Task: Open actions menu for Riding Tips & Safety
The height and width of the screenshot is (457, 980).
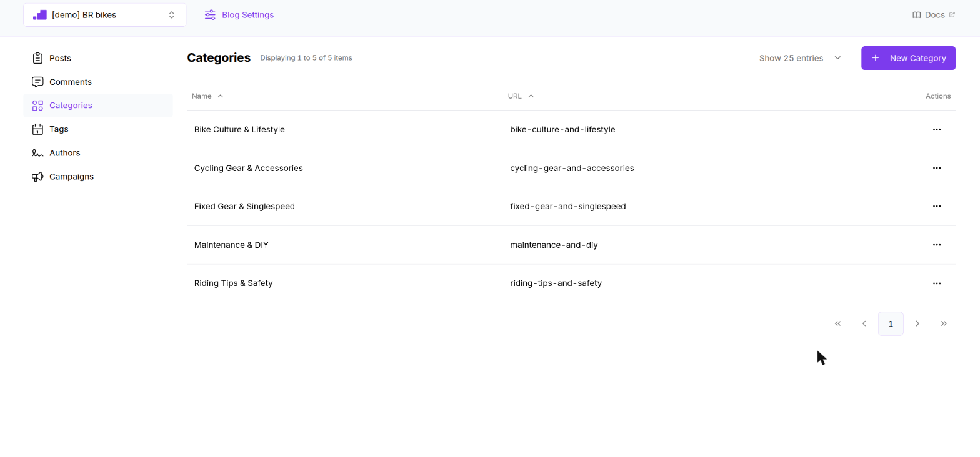Action: [937, 283]
